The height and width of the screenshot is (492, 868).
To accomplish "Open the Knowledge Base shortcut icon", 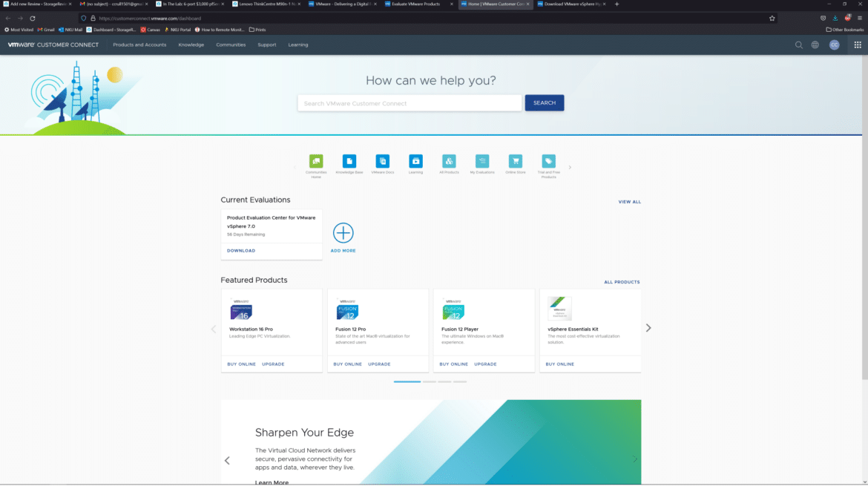I will pos(349,161).
